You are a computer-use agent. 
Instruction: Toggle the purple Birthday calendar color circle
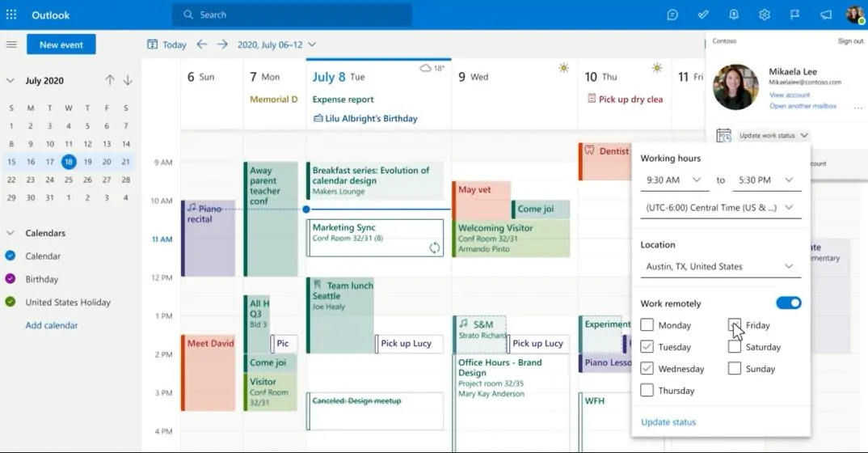coord(10,279)
